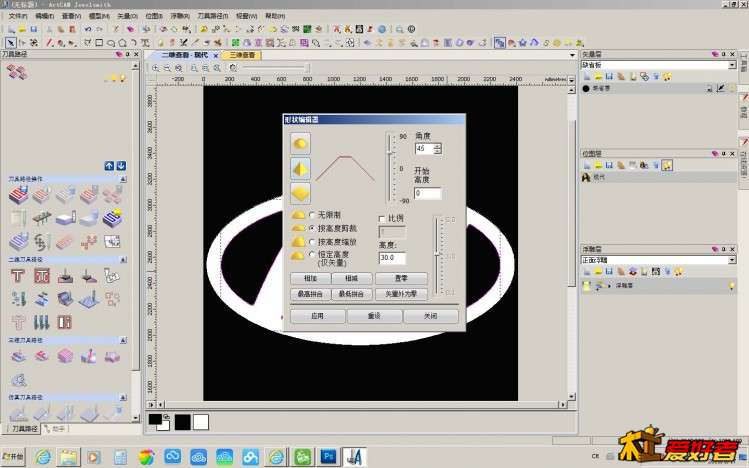Open the 模型 Model menu
749x468 pixels.
pyautogui.click(x=99, y=16)
